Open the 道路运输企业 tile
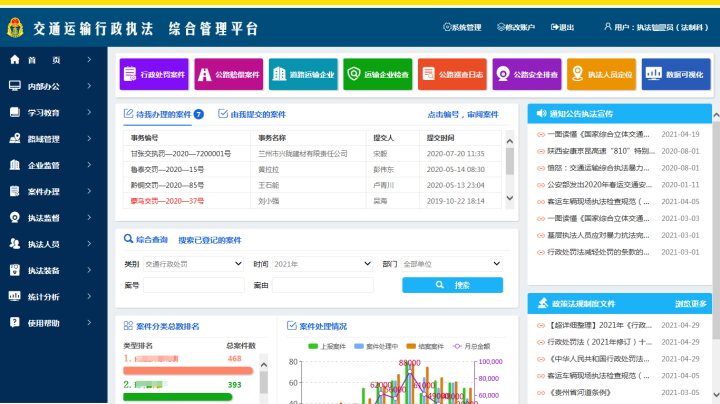The width and height of the screenshot is (720, 404). [303, 74]
